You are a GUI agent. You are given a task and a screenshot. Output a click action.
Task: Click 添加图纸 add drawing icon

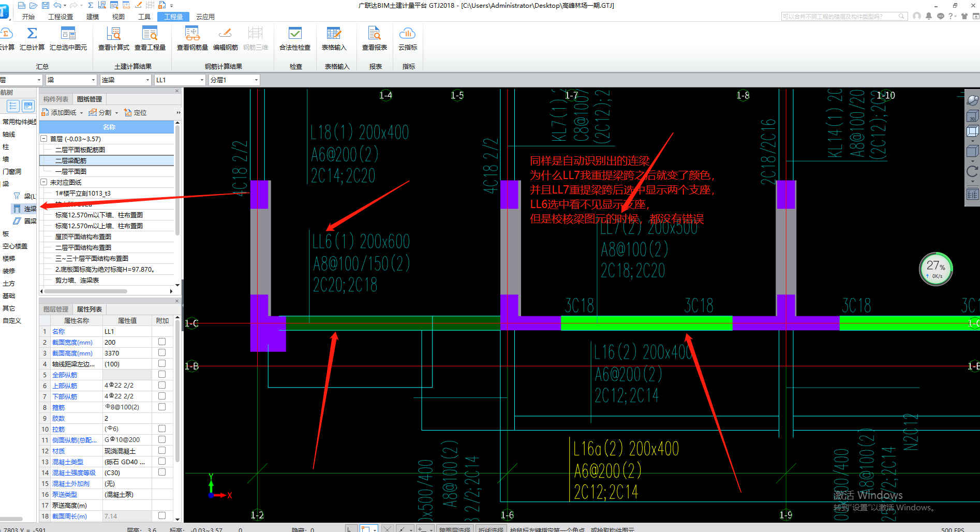tap(45, 112)
